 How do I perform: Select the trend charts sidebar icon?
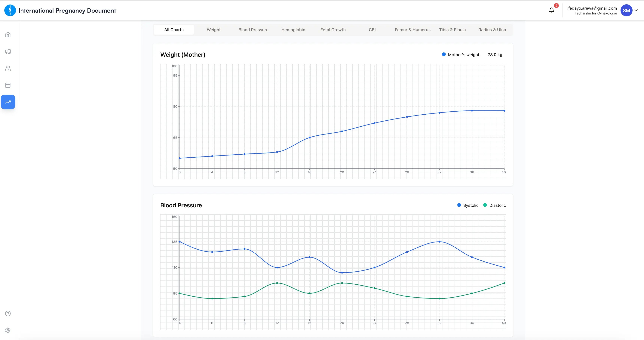point(8,102)
